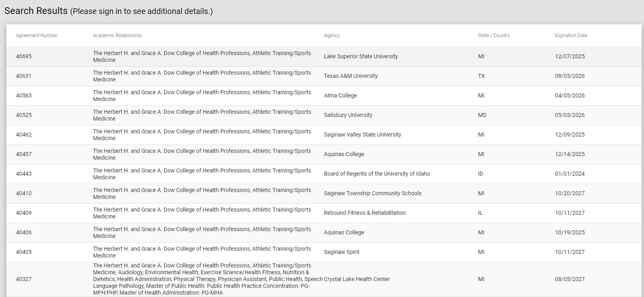
Task: Click the TX state cell
Action: [x=481, y=76]
